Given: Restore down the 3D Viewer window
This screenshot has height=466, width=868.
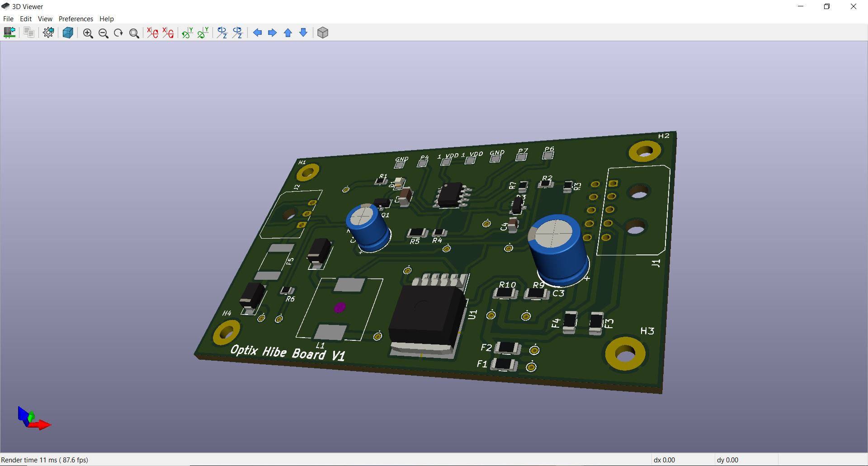Looking at the screenshot, I should click(827, 6).
